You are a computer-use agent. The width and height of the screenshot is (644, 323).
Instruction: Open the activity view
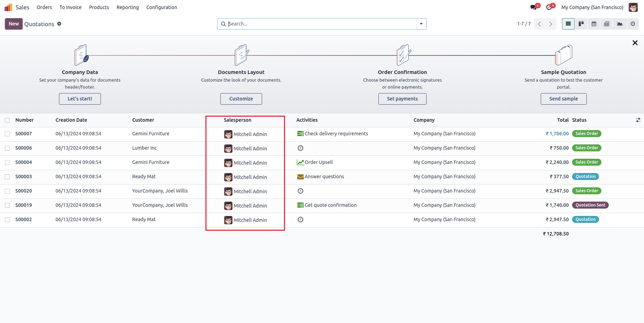(632, 24)
